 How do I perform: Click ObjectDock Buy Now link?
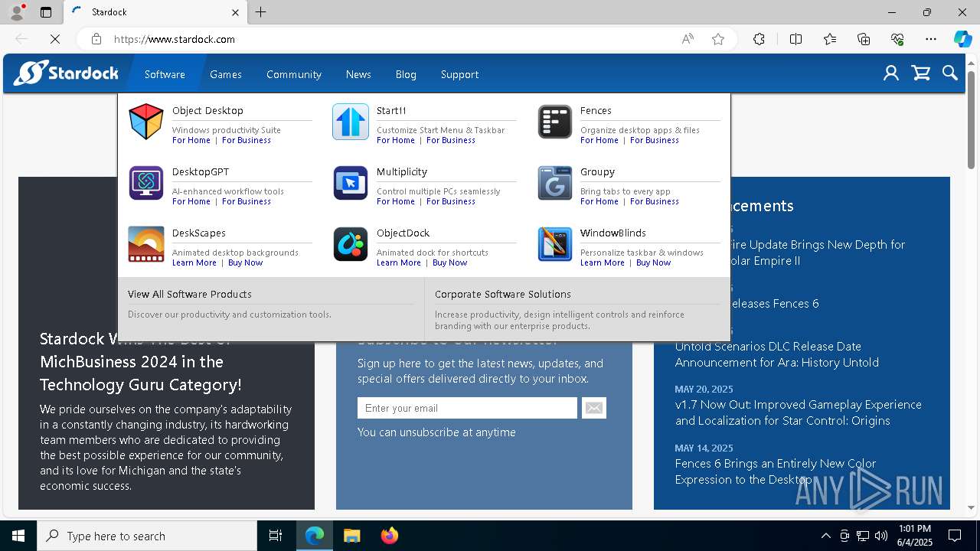click(x=450, y=262)
